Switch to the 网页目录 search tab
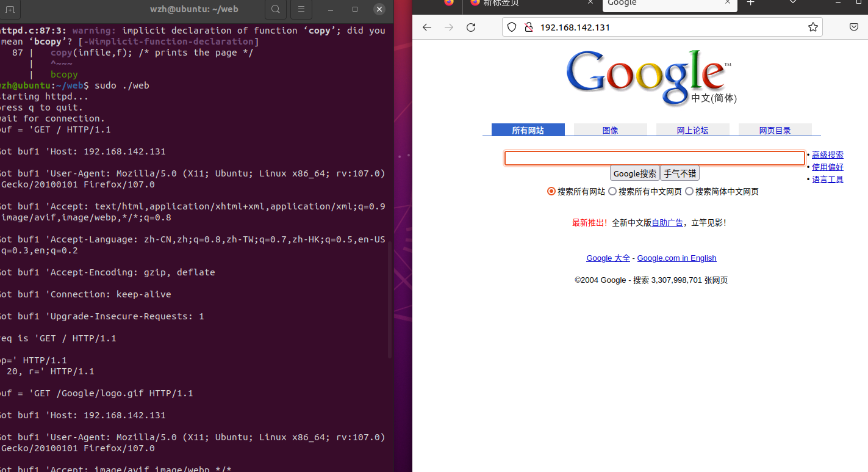This screenshot has width=868, height=472. pyautogui.click(x=775, y=130)
